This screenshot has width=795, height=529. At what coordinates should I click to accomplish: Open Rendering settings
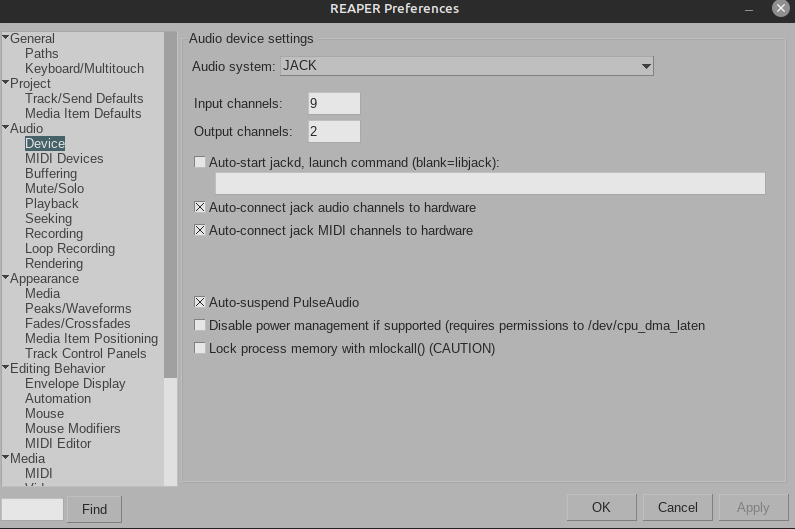click(54, 263)
